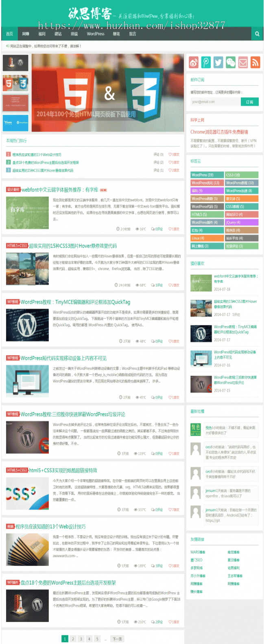Image resolution: width=264 pixels, height=644 pixels.
Task: Select the first slider thumbnail with WordPress logo
Action: click(15, 63)
